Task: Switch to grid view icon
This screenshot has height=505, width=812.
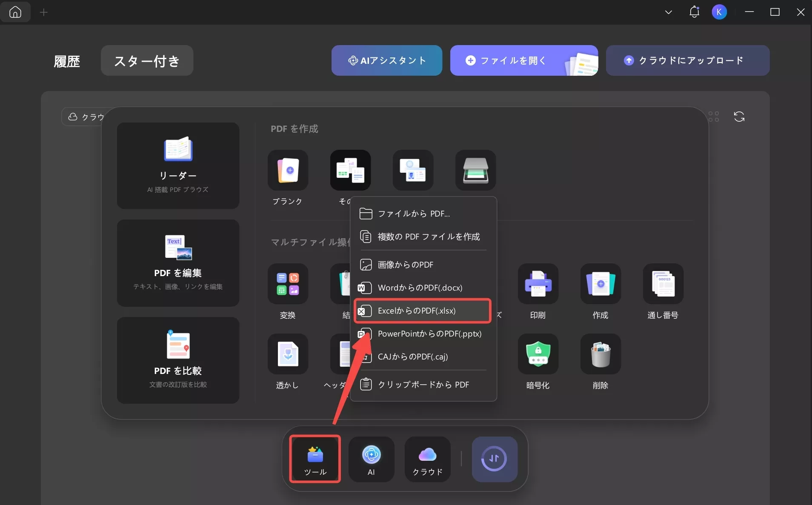Action: [714, 117]
